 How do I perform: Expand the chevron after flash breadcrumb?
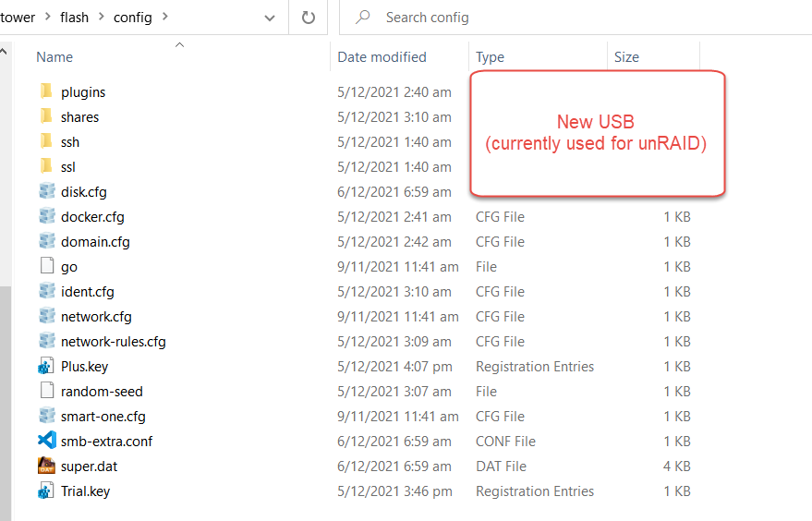(102, 17)
